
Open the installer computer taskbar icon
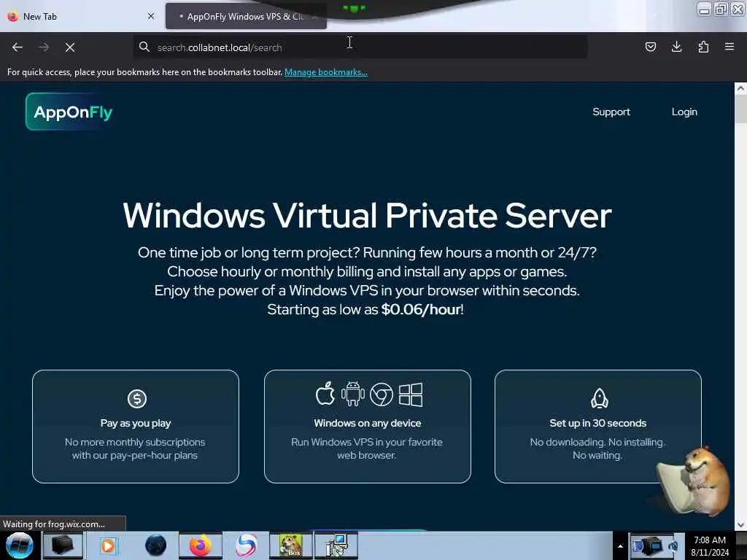[x=336, y=545]
